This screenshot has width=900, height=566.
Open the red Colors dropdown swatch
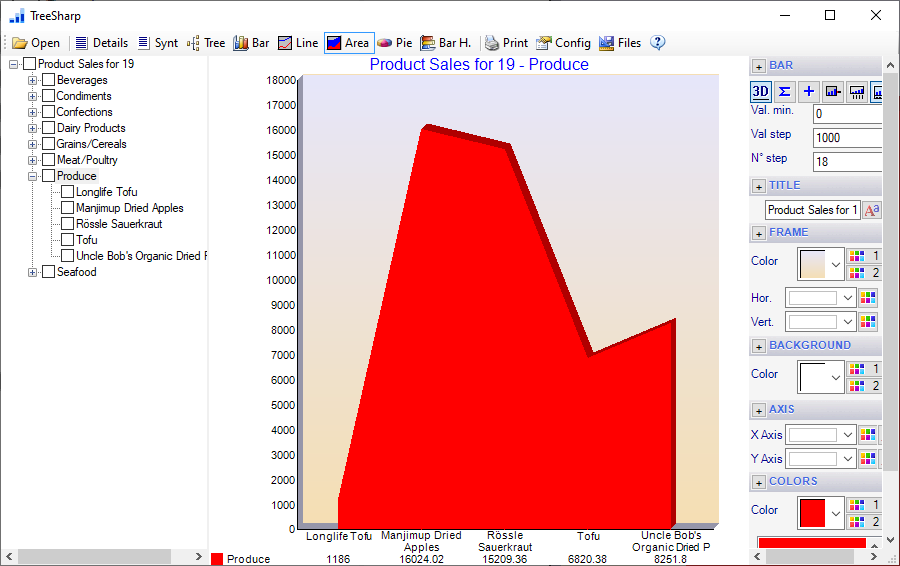click(x=821, y=513)
